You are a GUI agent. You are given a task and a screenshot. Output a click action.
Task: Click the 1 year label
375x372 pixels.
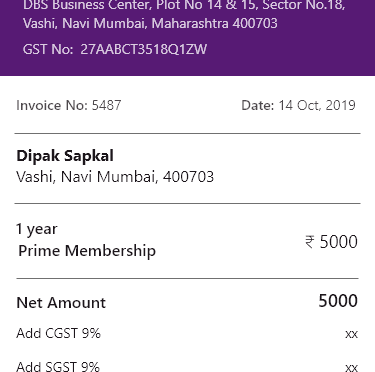tap(37, 229)
